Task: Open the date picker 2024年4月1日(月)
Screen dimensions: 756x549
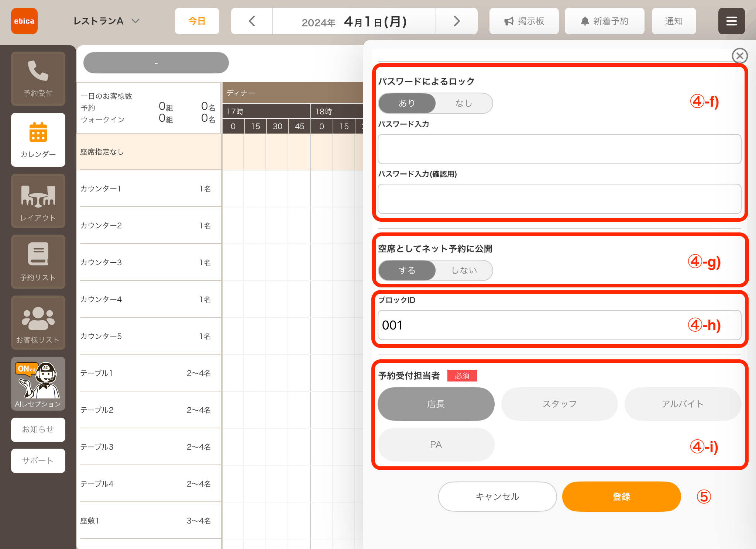Action: (x=354, y=21)
